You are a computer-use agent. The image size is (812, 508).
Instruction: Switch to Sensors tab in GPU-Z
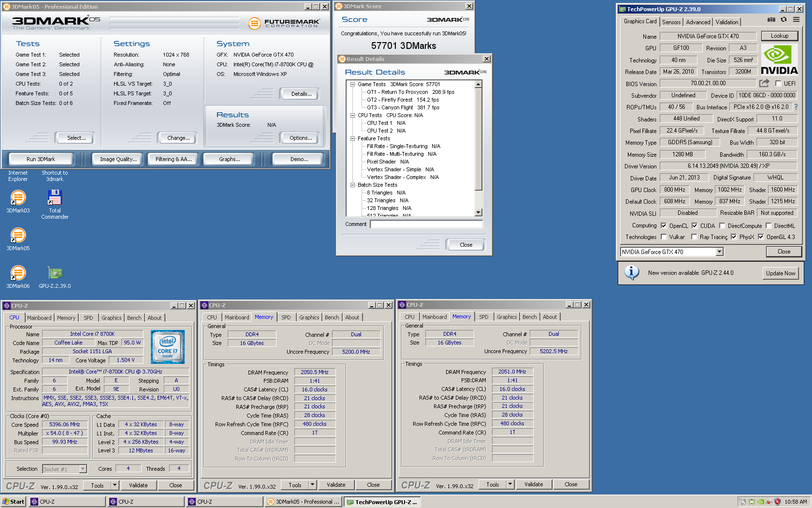671,22
